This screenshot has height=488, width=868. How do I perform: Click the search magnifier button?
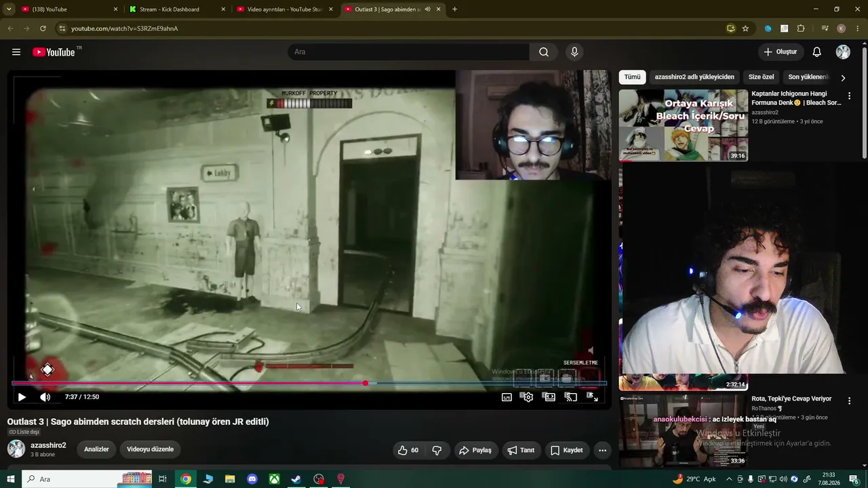click(544, 52)
